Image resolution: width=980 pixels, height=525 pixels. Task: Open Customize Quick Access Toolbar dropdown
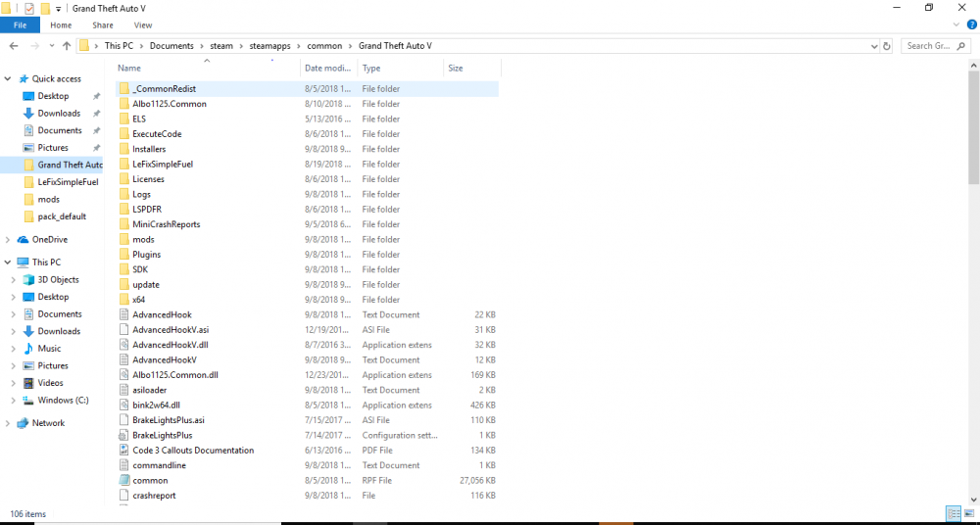[x=58, y=9]
